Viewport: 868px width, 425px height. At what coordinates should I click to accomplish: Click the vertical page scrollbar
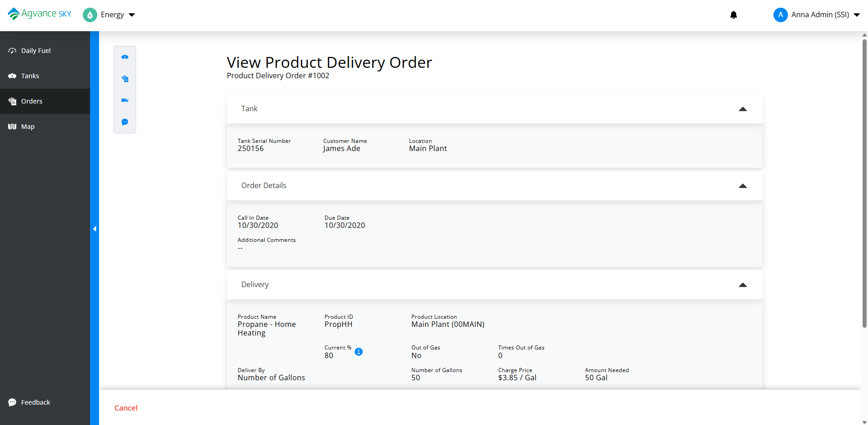coord(864,181)
